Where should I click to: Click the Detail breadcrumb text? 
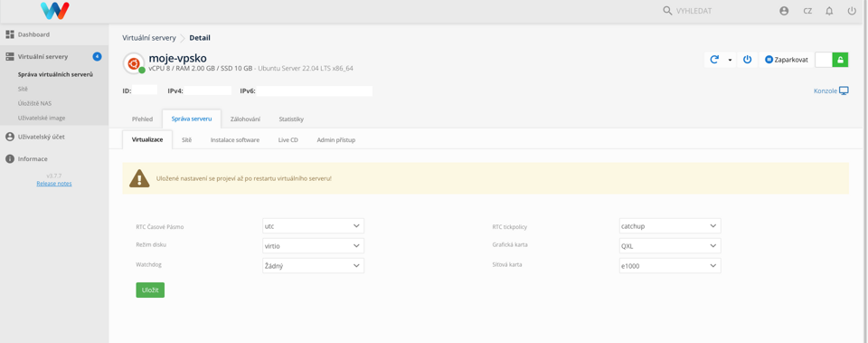tap(200, 38)
